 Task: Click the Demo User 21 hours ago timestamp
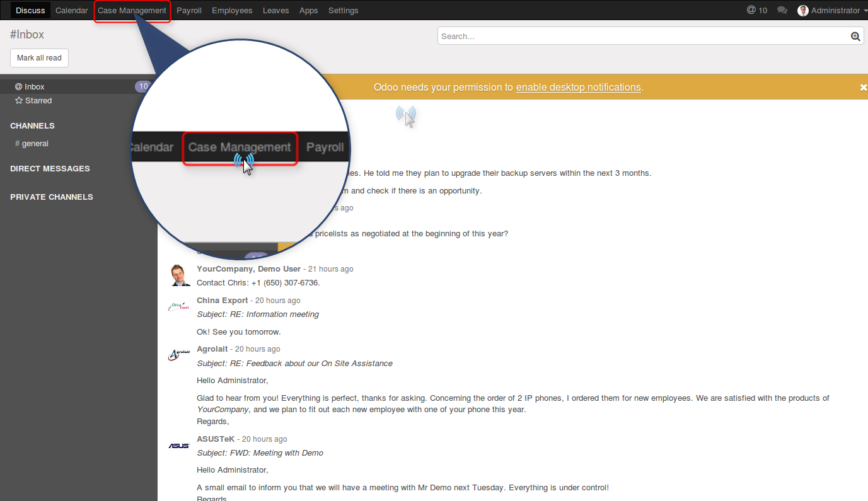tap(331, 269)
